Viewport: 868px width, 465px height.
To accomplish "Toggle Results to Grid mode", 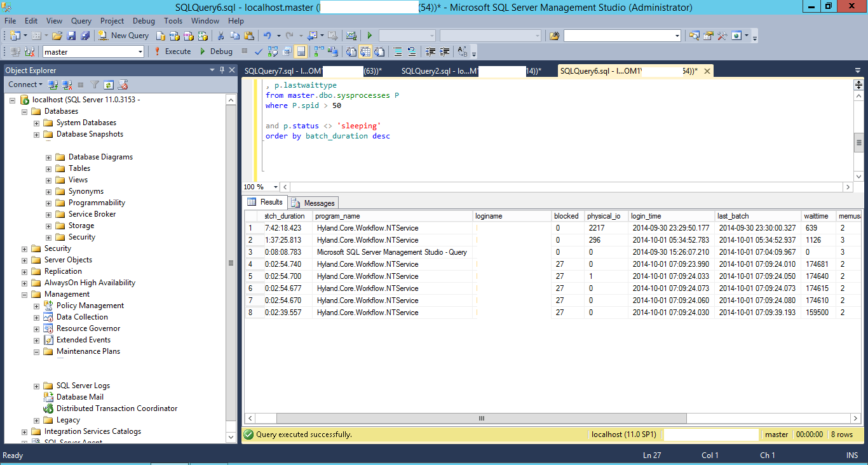I will [365, 51].
